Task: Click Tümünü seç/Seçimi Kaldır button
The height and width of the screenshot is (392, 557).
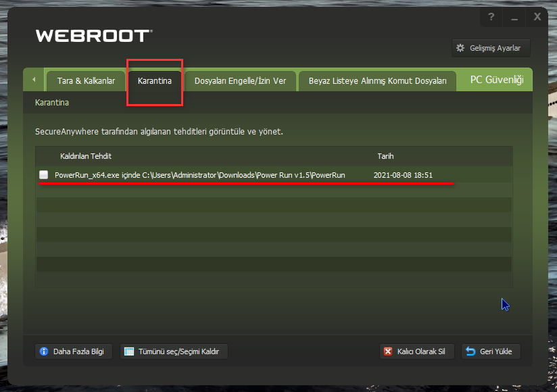Action: (174, 351)
